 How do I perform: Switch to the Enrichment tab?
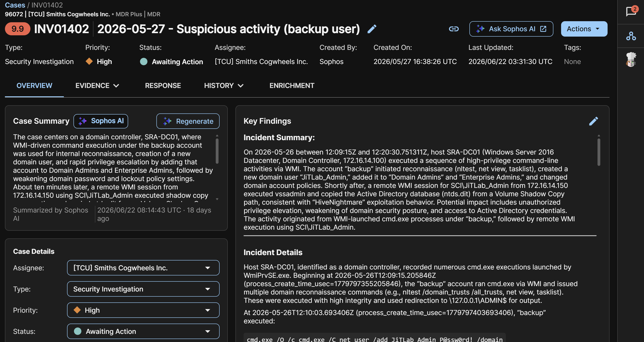tap(292, 85)
